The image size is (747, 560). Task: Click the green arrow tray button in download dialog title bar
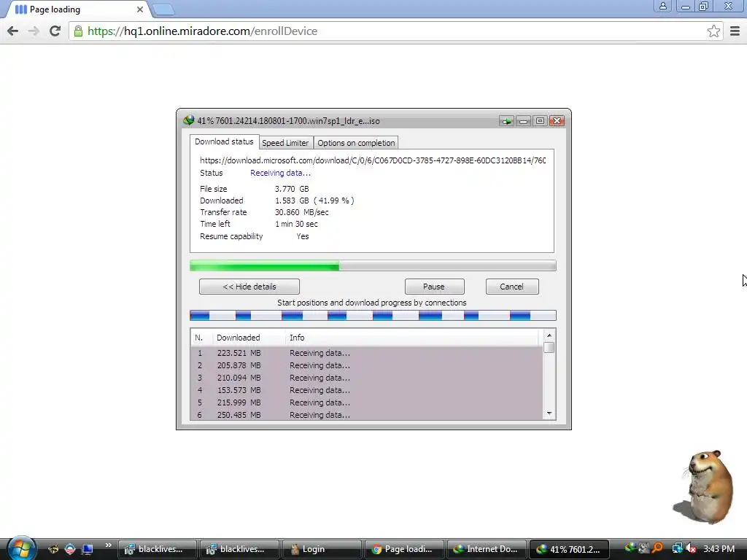point(506,121)
